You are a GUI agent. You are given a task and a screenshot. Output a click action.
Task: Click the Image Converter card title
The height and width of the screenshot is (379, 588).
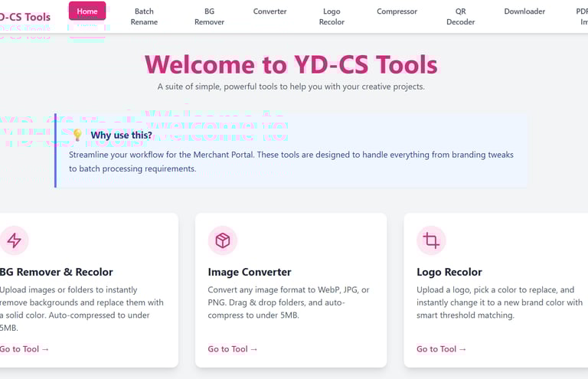[250, 272]
